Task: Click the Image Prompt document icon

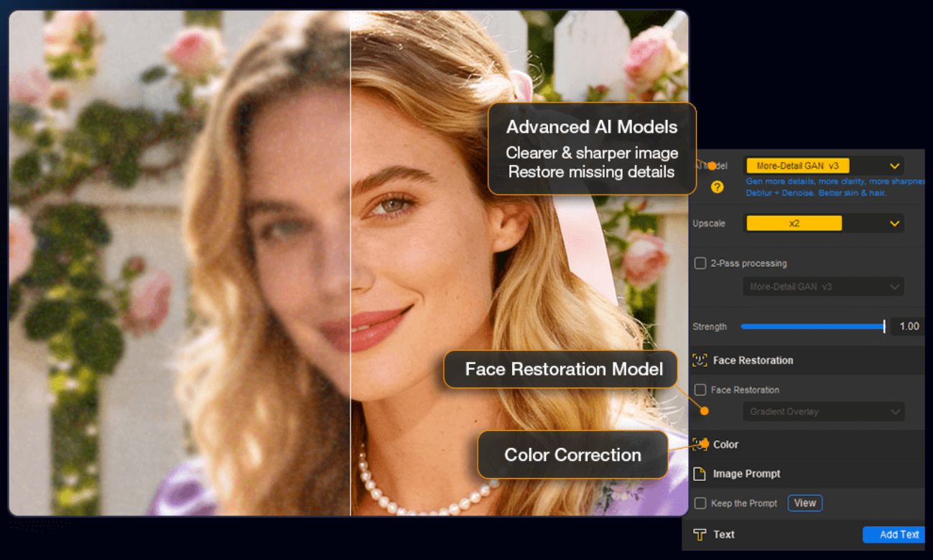Action: click(698, 474)
